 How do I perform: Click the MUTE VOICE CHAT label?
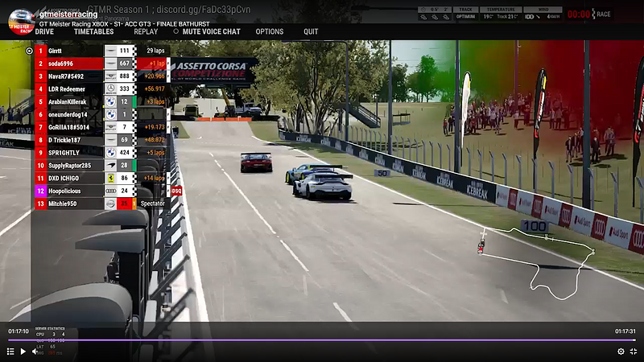point(211,31)
